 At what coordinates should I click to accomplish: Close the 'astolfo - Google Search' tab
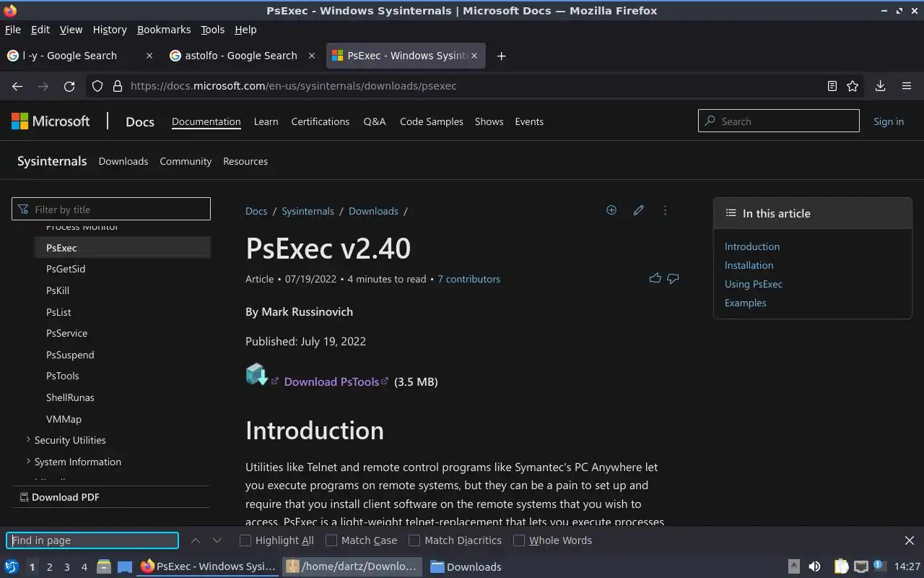pyautogui.click(x=312, y=56)
